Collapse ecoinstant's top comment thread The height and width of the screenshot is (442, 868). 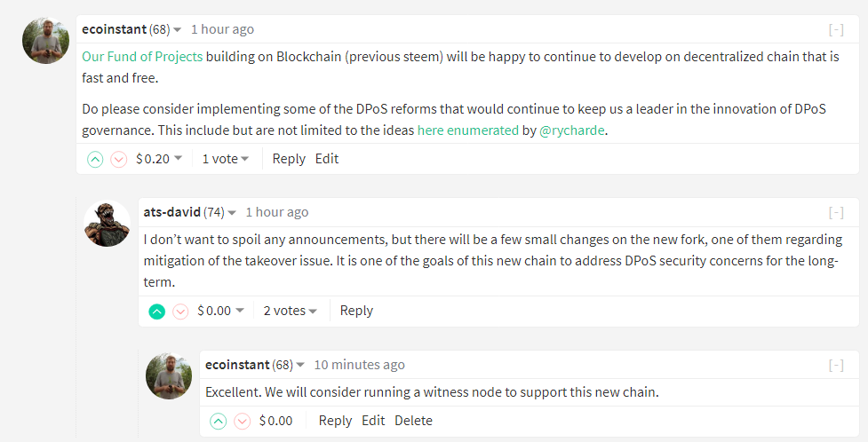coord(836,30)
